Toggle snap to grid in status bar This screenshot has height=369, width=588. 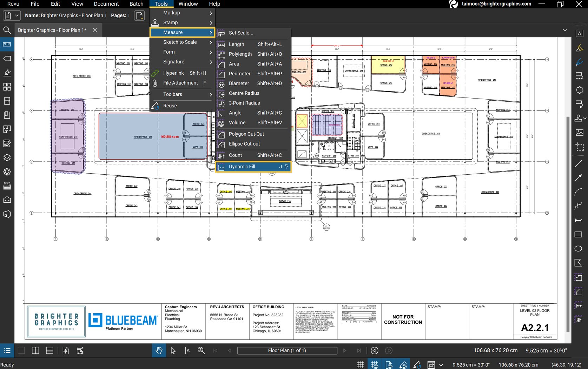[x=375, y=364]
